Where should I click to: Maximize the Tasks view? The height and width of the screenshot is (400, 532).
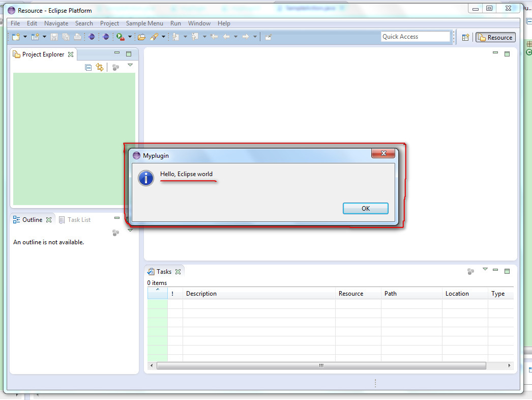coord(507,271)
